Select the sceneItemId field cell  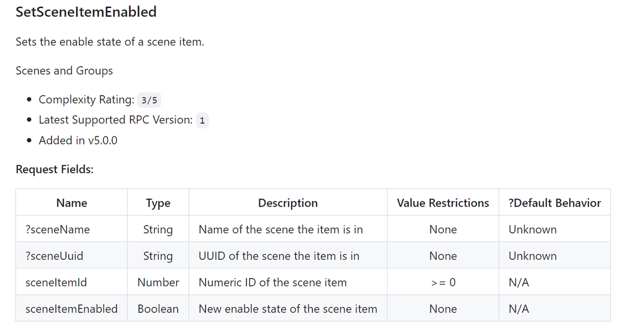coord(56,282)
